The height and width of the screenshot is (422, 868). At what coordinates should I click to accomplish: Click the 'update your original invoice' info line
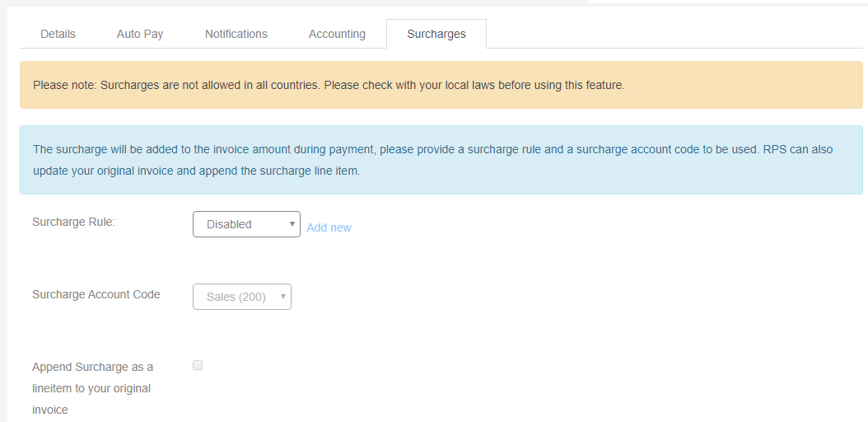197,171
